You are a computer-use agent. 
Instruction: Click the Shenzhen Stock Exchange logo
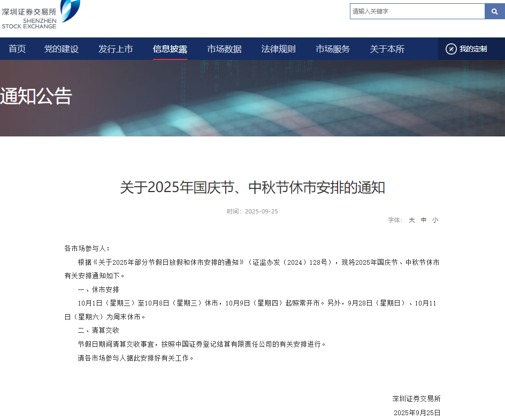pos(40,14)
